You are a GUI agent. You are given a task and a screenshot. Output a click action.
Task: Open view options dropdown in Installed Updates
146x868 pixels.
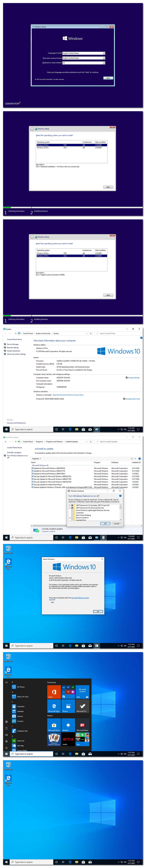tap(135, 459)
